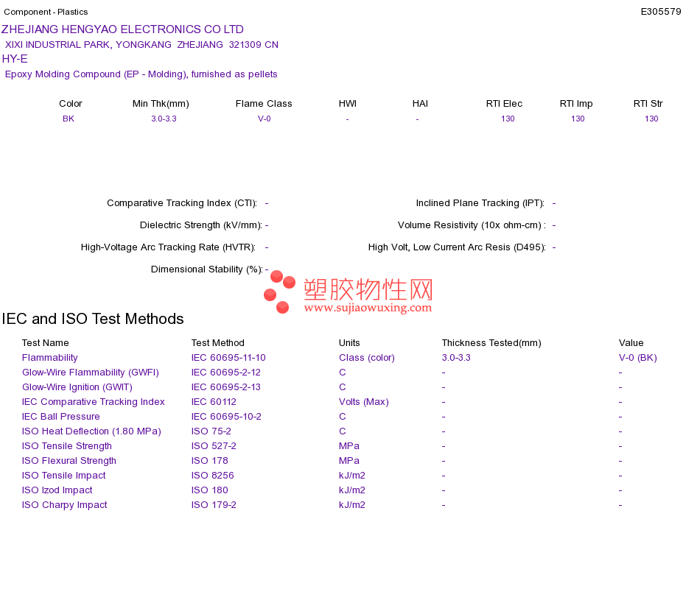Click the 'Thickness Tested(mm)' column header
This screenshot has width=700, height=589.
click(491, 343)
